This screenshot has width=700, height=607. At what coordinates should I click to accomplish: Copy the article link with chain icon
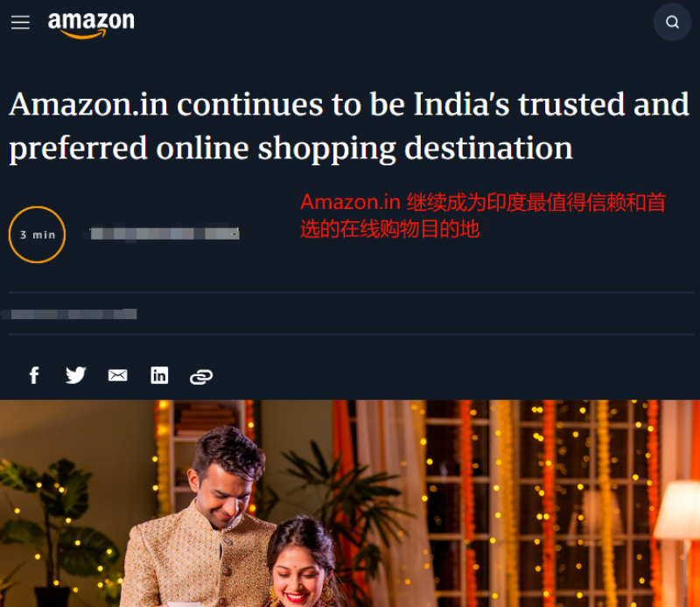pyautogui.click(x=201, y=377)
